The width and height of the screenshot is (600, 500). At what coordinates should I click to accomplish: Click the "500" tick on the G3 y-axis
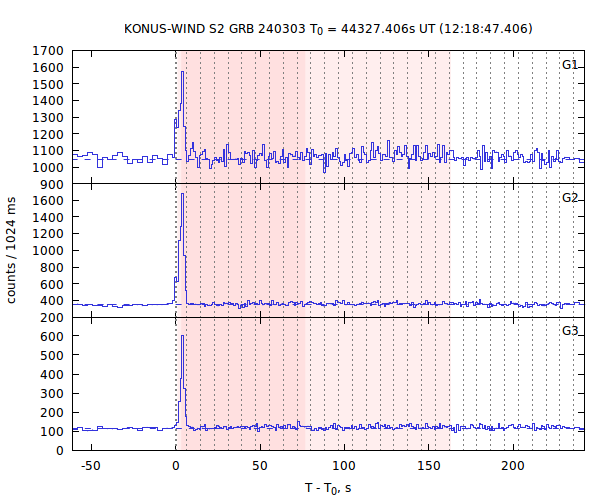coord(52,355)
